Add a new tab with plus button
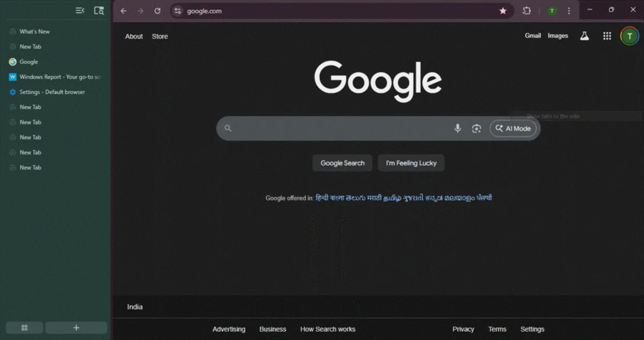 pos(76,328)
